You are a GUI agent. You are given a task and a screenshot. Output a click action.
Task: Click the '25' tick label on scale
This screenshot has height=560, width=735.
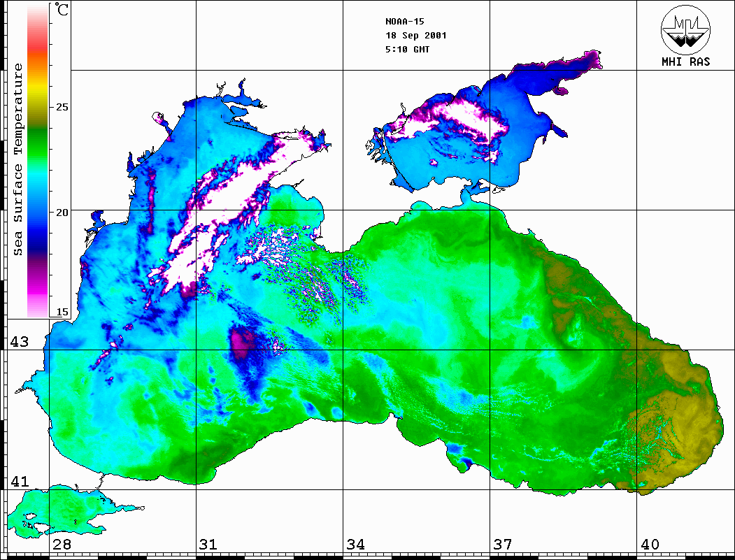[x=62, y=107]
